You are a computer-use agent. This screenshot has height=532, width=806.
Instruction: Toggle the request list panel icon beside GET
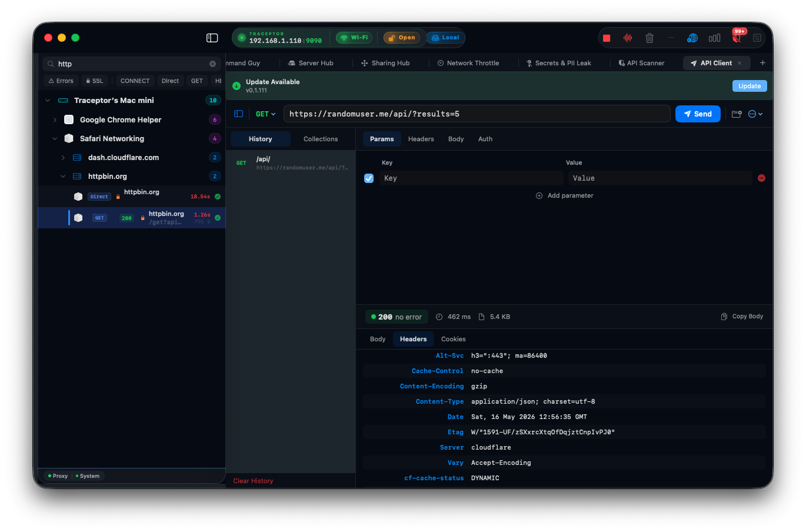238,114
